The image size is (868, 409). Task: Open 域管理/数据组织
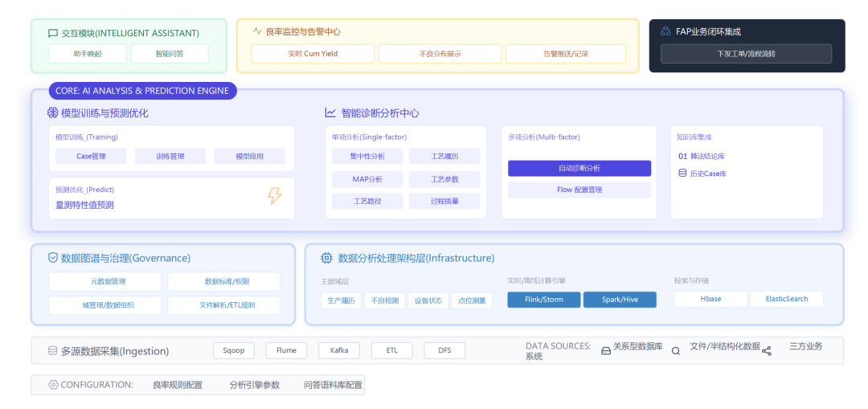click(105, 305)
